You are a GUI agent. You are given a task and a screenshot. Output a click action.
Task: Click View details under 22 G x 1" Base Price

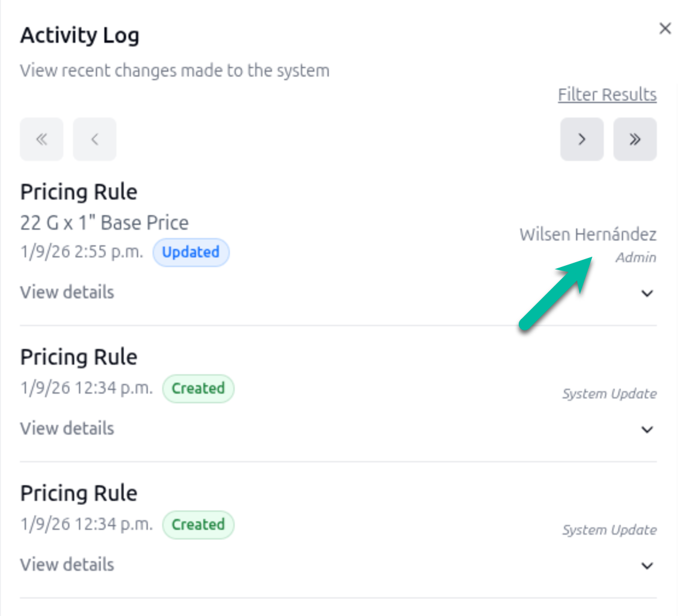tap(67, 292)
